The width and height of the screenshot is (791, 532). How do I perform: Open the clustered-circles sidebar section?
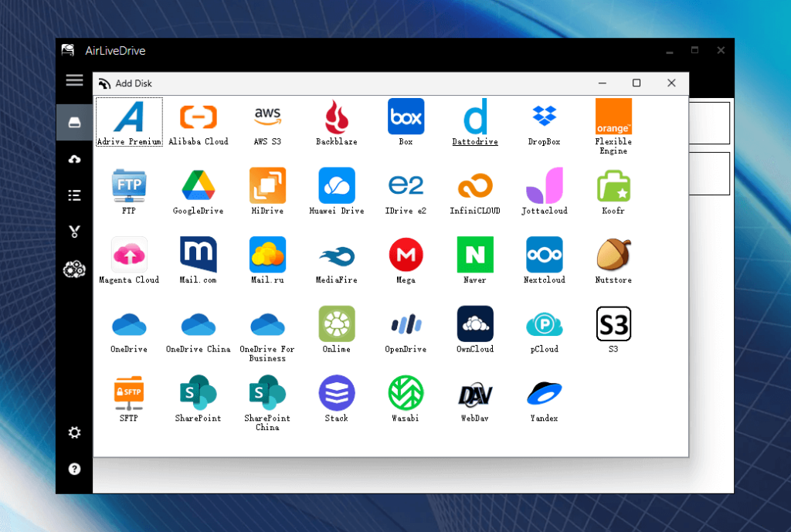74,269
